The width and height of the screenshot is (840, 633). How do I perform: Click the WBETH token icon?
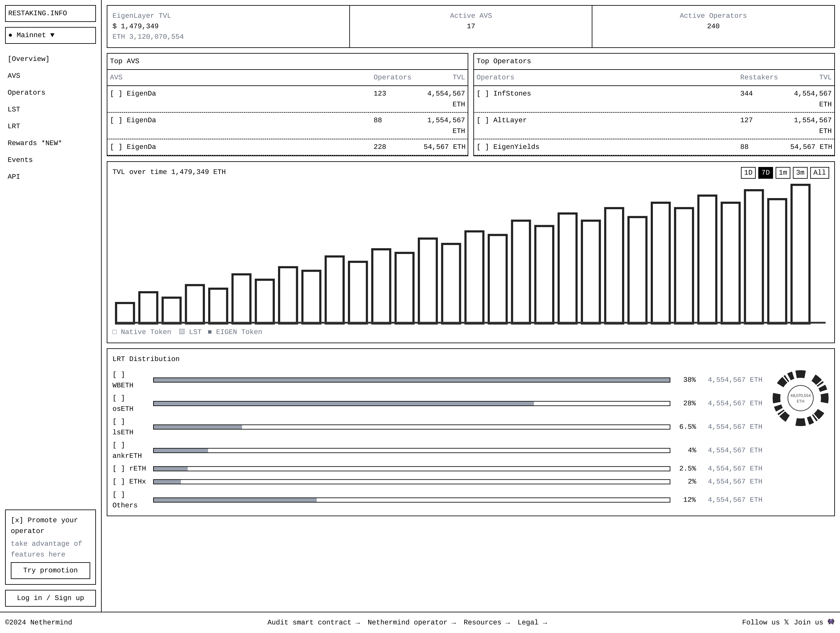point(119,375)
